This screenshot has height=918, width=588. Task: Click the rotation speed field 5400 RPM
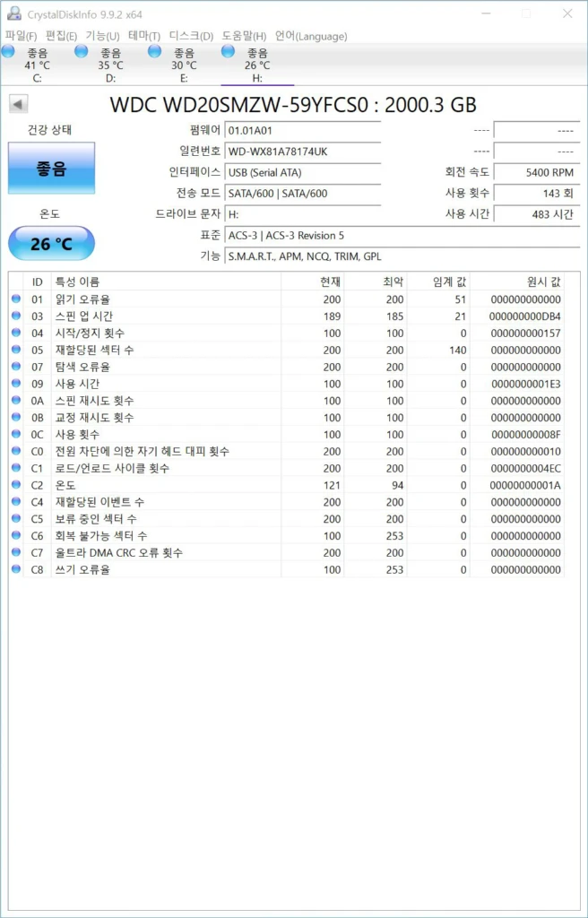pyautogui.click(x=537, y=173)
